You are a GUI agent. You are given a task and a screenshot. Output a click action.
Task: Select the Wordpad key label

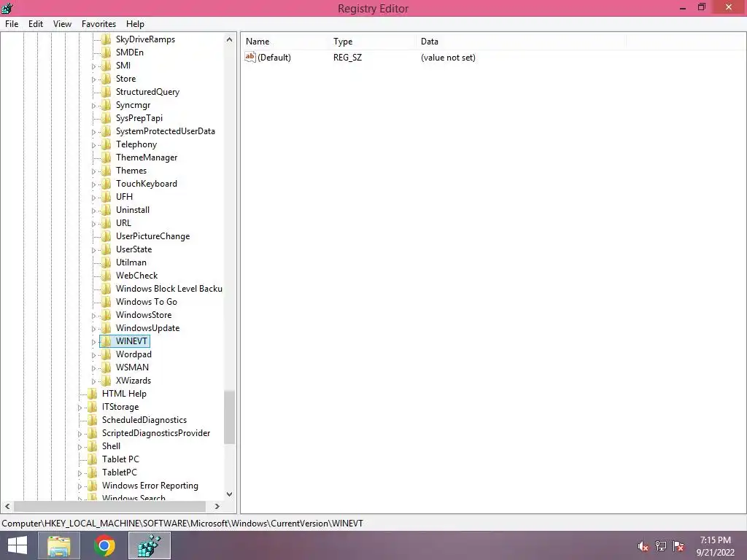[134, 354]
